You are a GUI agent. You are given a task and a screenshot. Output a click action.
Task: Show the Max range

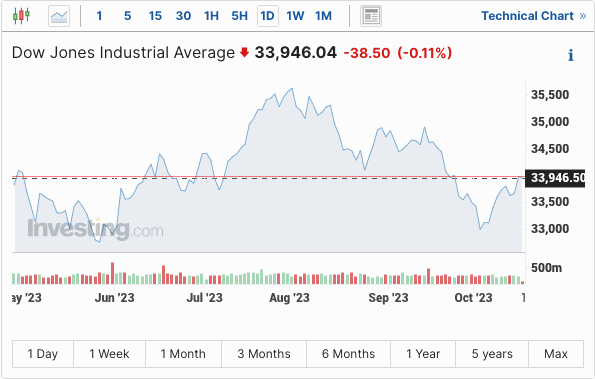[x=556, y=354]
